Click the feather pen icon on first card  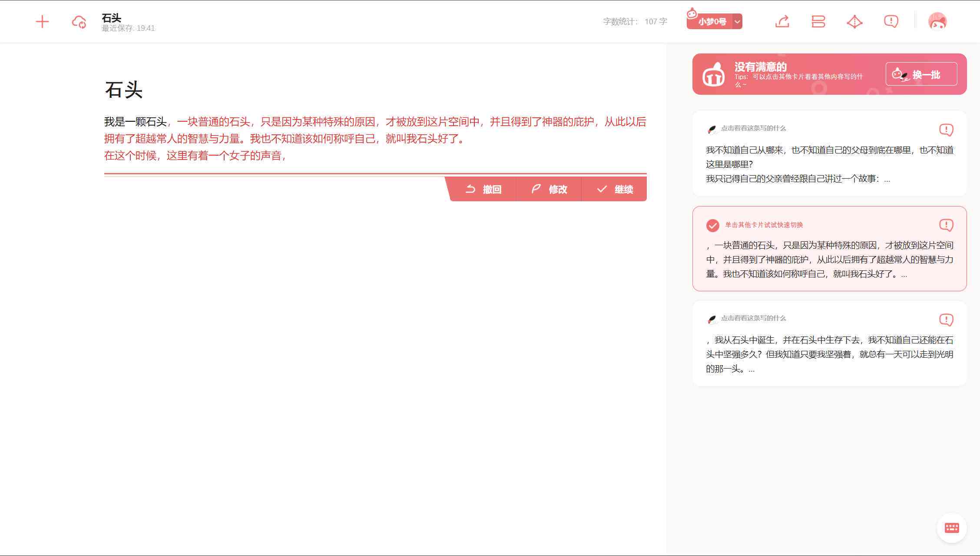712,129
